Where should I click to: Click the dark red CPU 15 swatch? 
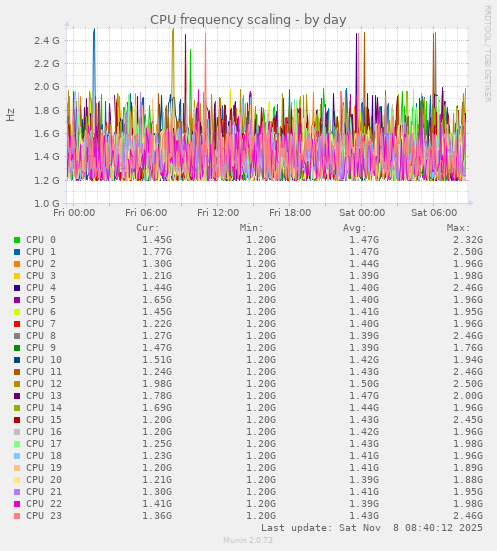point(17,420)
